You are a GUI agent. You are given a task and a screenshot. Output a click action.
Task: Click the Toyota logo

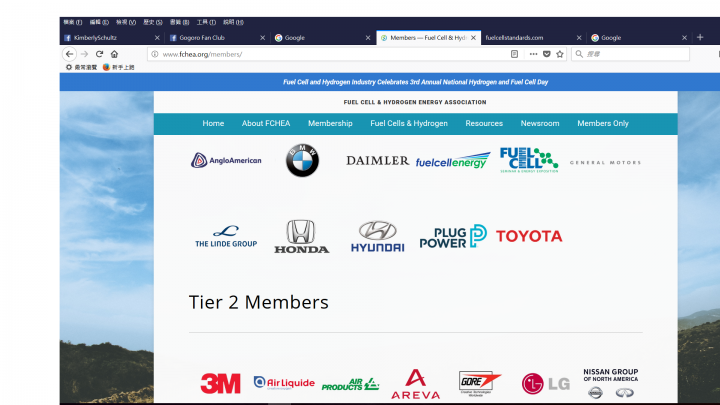(x=529, y=236)
